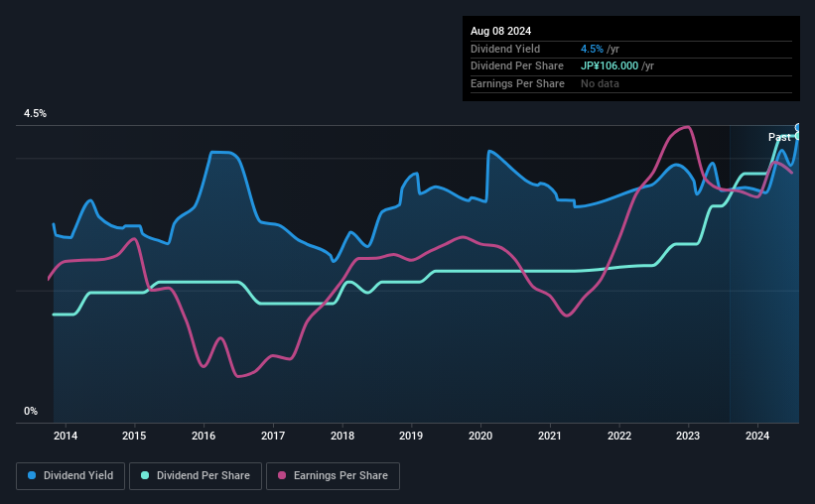This screenshot has height=504, width=815.
Task: Click the pink Earnings Per Share dot
Action: coord(282,475)
